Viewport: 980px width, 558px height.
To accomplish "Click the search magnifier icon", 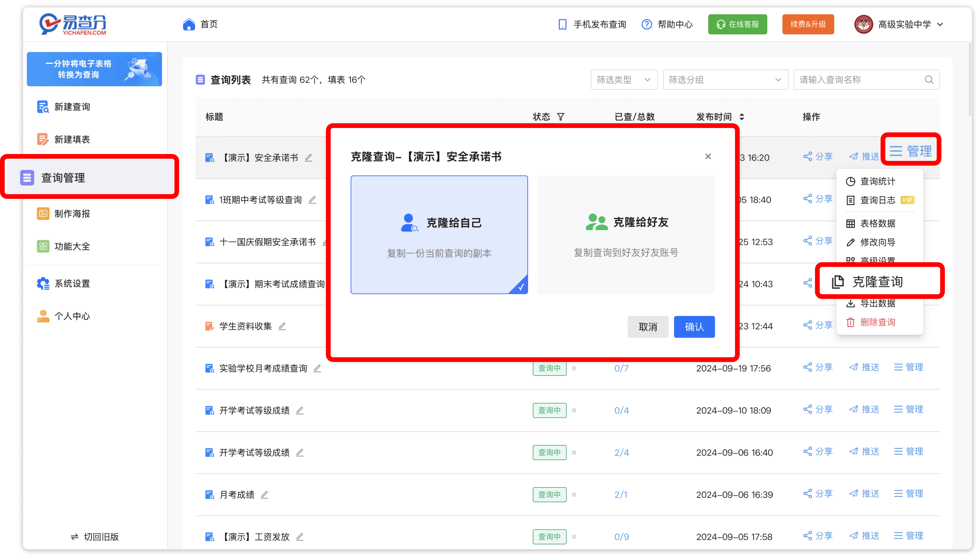I will pos(929,80).
